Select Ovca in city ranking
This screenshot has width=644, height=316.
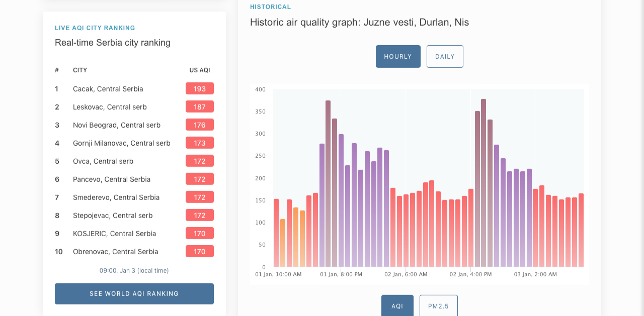coord(103,161)
